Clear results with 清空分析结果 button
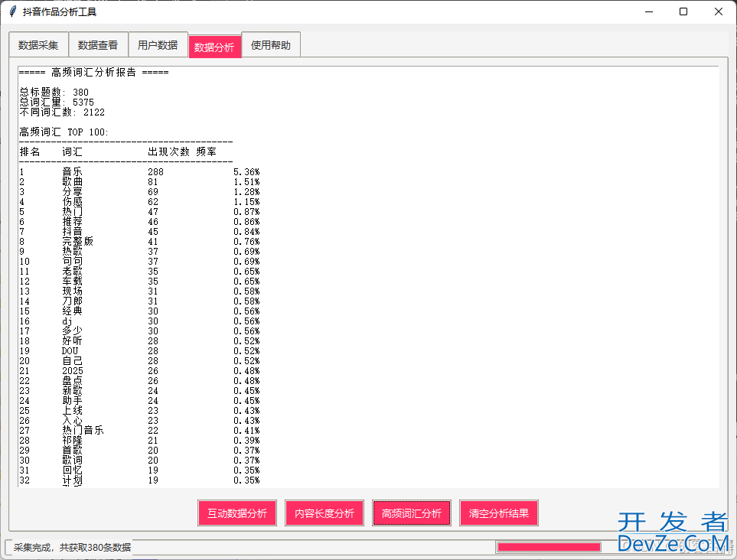 pyautogui.click(x=499, y=513)
